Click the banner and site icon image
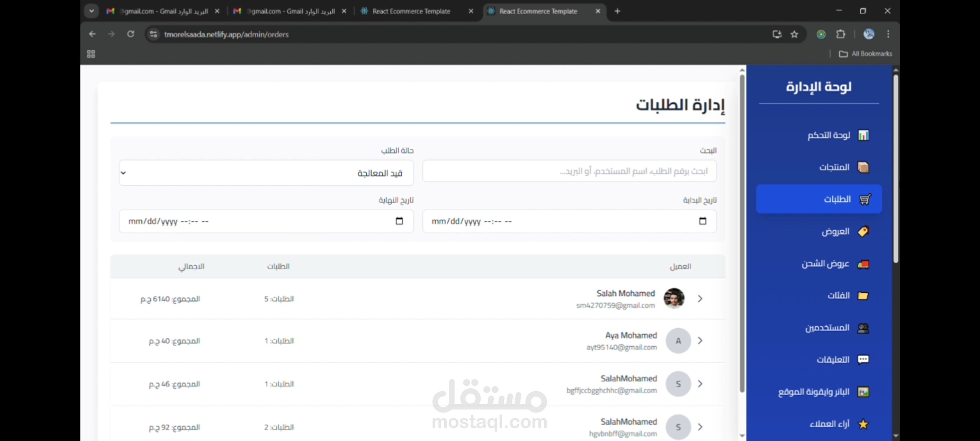This screenshot has width=980, height=441. 863,392
